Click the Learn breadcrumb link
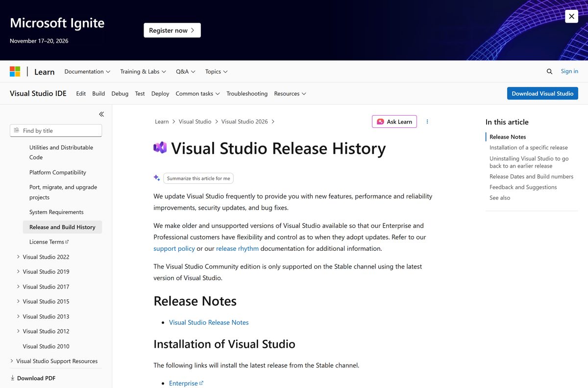 click(x=162, y=121)
